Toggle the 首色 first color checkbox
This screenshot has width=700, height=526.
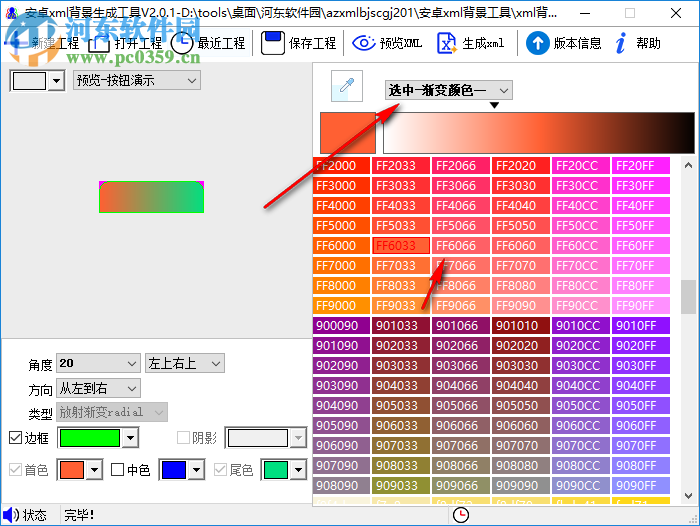(15, 469)
